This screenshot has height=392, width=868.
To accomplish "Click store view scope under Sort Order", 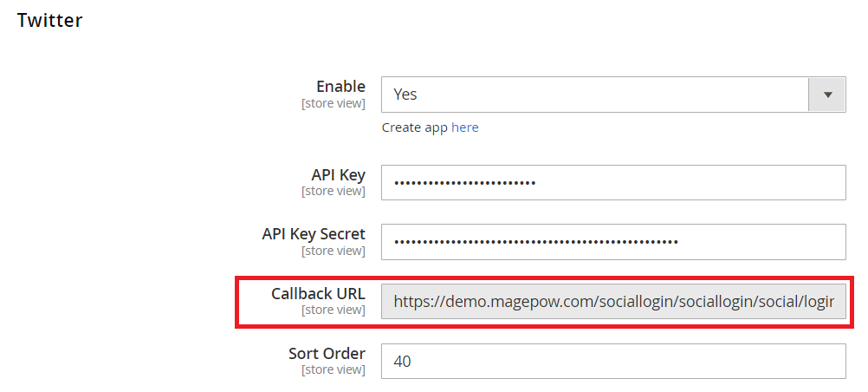I will point(333,370).
